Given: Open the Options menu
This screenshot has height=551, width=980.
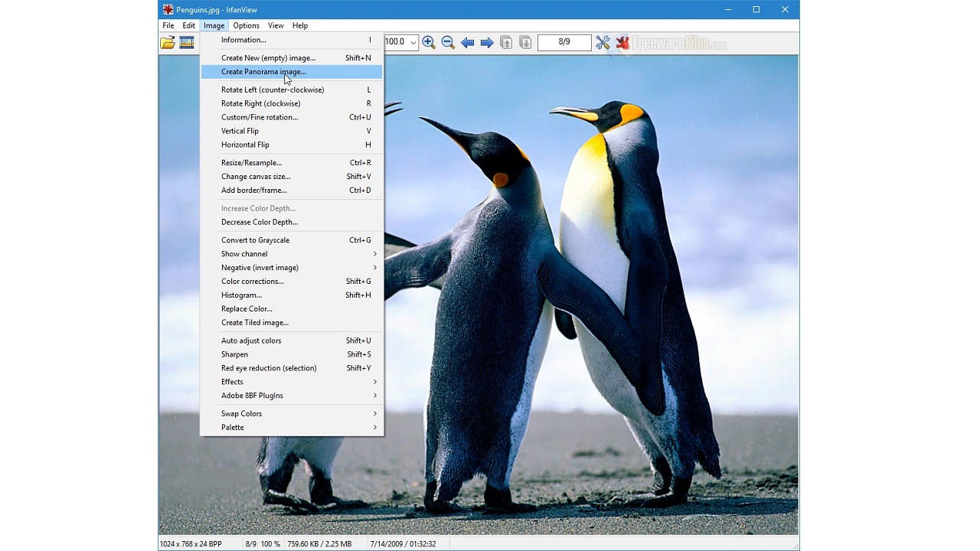Looking at the screenshot, I should click(x=246, y=25).
